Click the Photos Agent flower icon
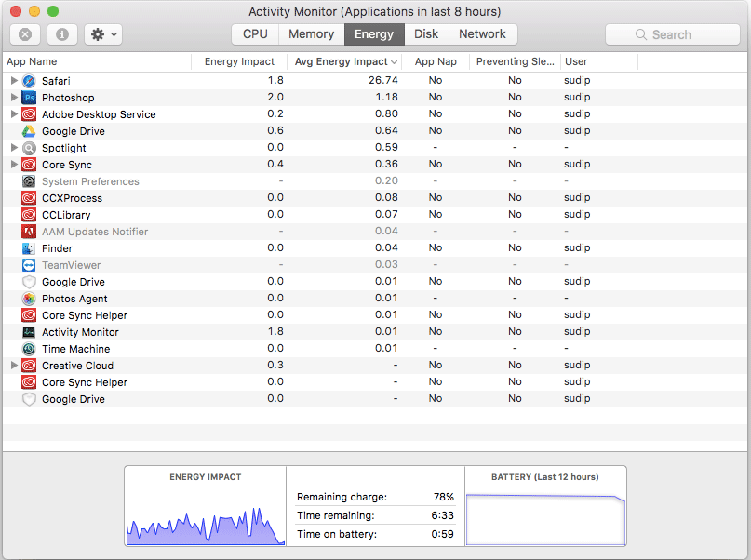 pos(29,299)
